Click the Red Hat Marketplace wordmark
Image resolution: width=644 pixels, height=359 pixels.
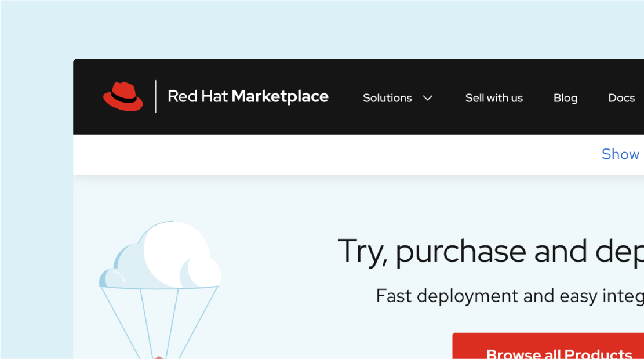tap(248, 96)
